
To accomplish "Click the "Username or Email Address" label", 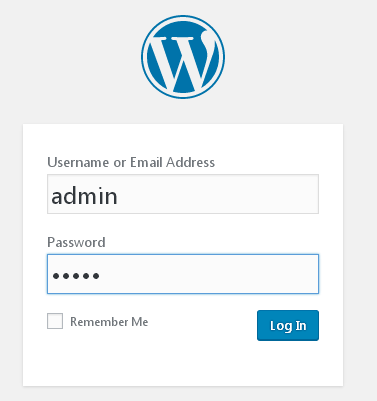I will coord(131,162).
